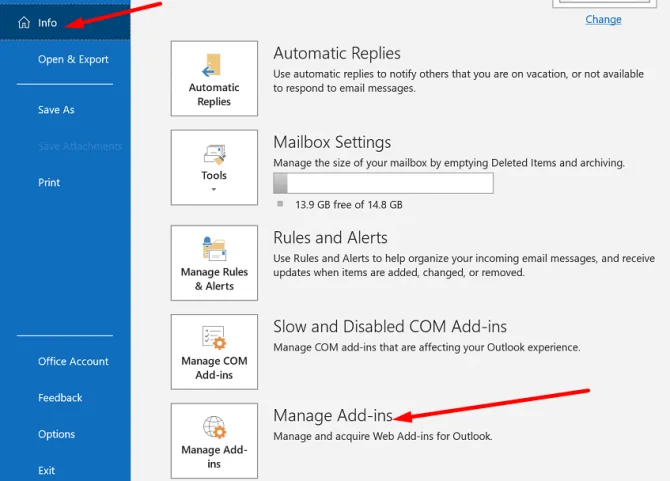The image size is (670, 481).
Task: Open the Open & Export menu
Action: point(73,59)
